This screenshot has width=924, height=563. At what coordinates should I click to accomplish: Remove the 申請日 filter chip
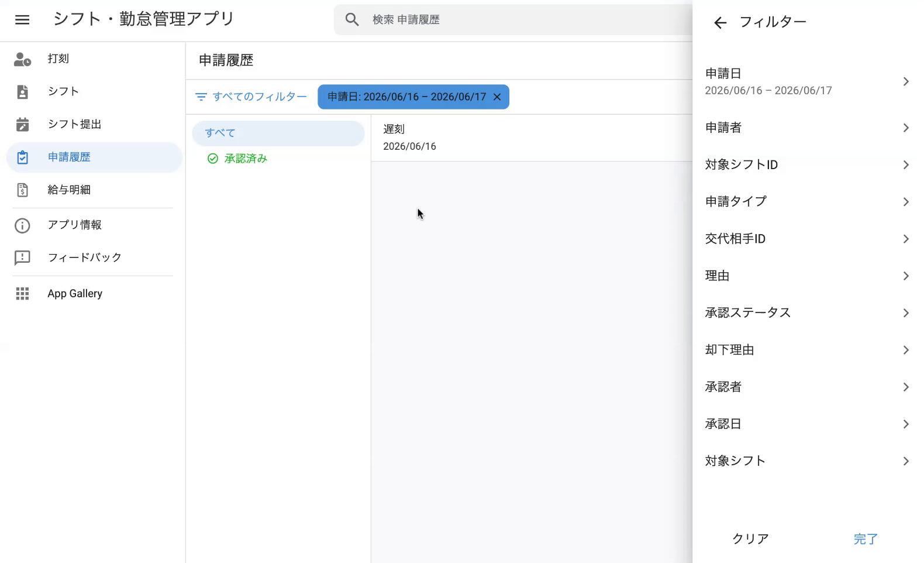tap(497, 97)
